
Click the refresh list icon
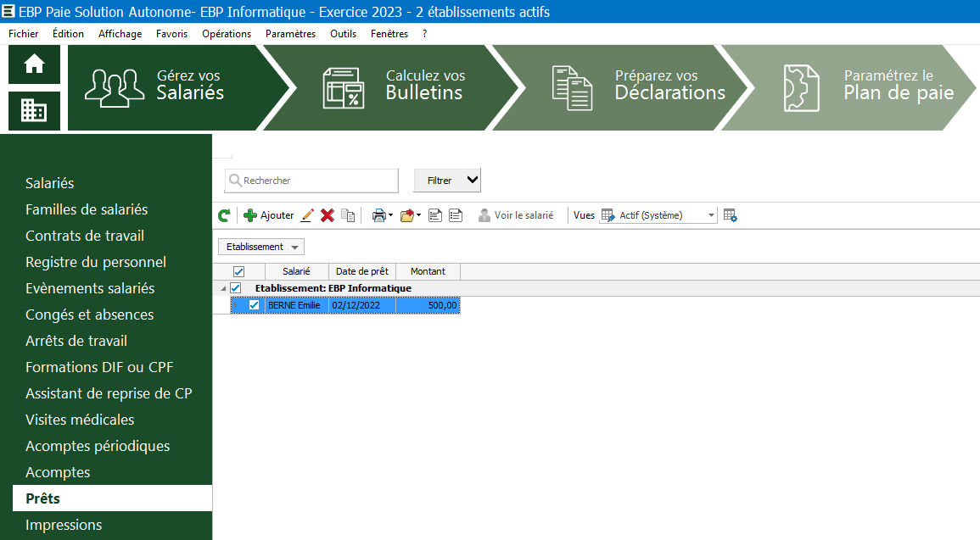coord(224,215)
